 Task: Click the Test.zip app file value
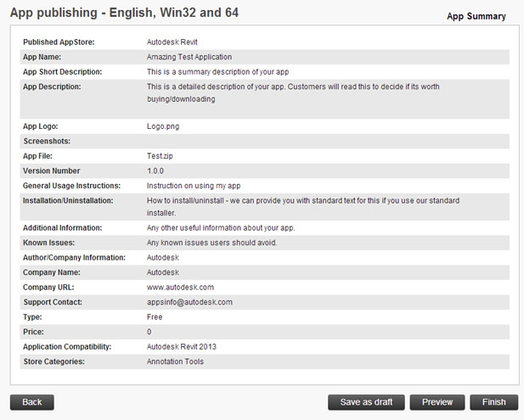pos(161,156)
